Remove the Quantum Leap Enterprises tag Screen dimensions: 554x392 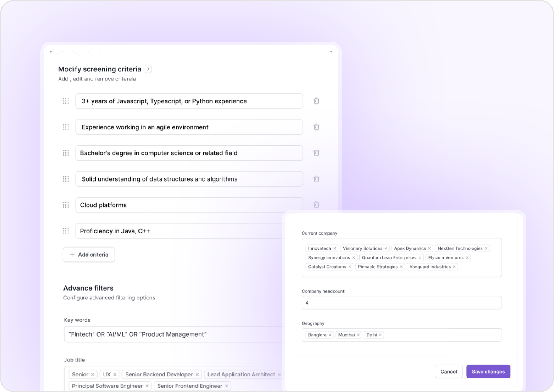click(420, 258)
